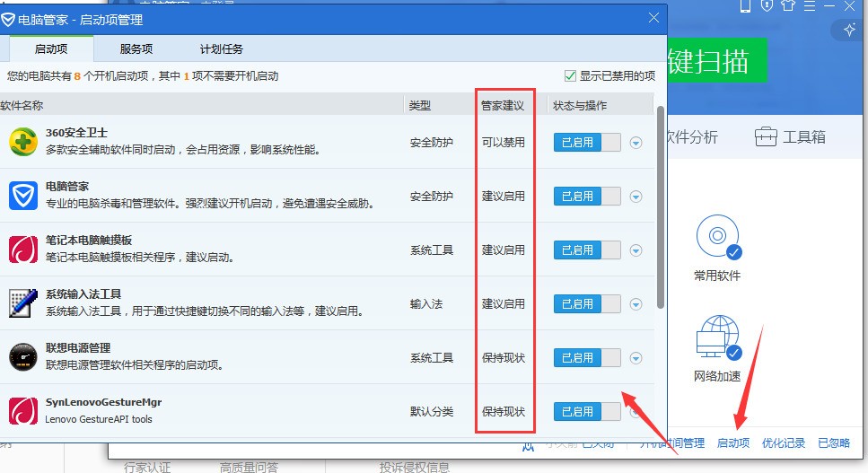The width and height of the screenshot is (868, 473).
Task: Click 保持现状 suggestion for 联想电源管理
Action: (x=504, y=358)
